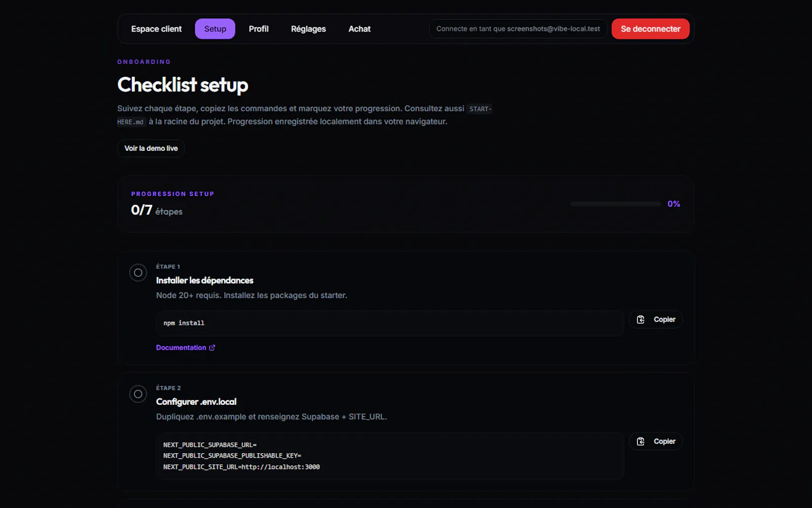The image size is (812, 508).
Task: Mark Étape 1 as complete
Action: click(x=138, y=273)
